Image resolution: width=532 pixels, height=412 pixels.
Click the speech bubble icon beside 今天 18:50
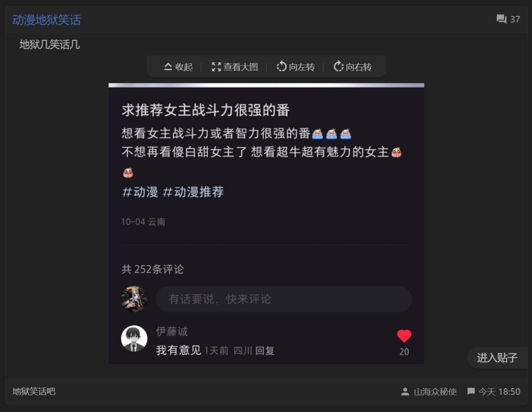(x=471, y=392)
